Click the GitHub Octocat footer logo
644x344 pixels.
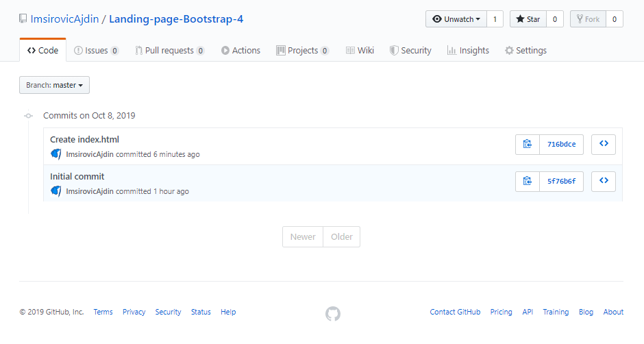coord(333,314)
